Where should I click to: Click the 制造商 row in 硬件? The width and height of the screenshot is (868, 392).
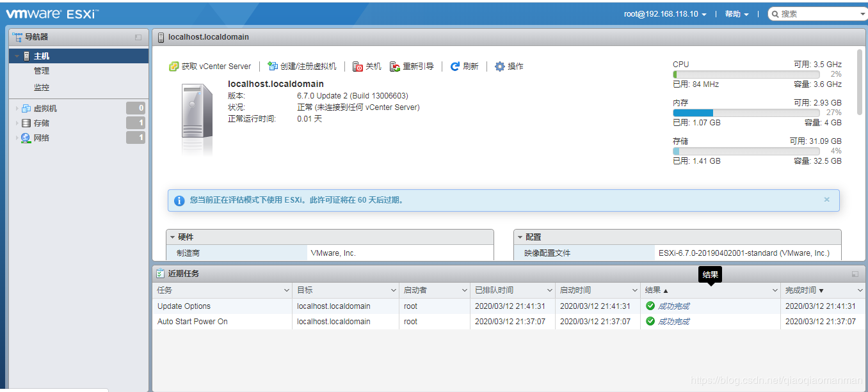pos(330,253)
